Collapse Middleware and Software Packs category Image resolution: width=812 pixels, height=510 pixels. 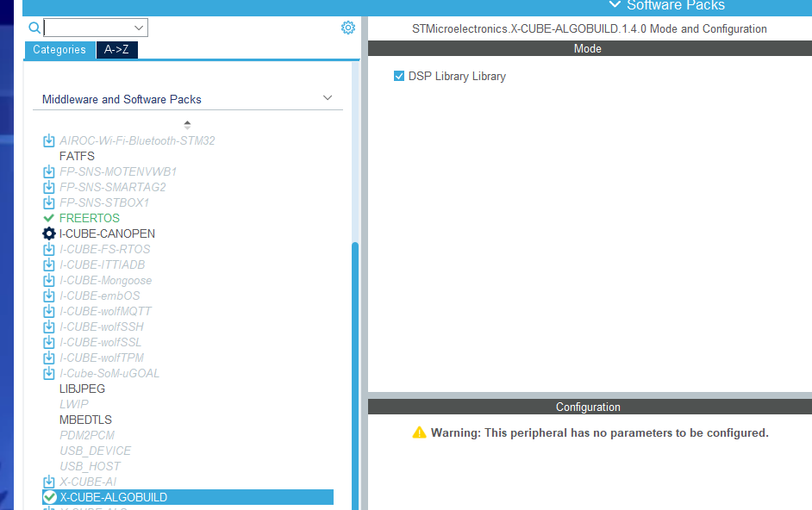click(x=328, y=98)
